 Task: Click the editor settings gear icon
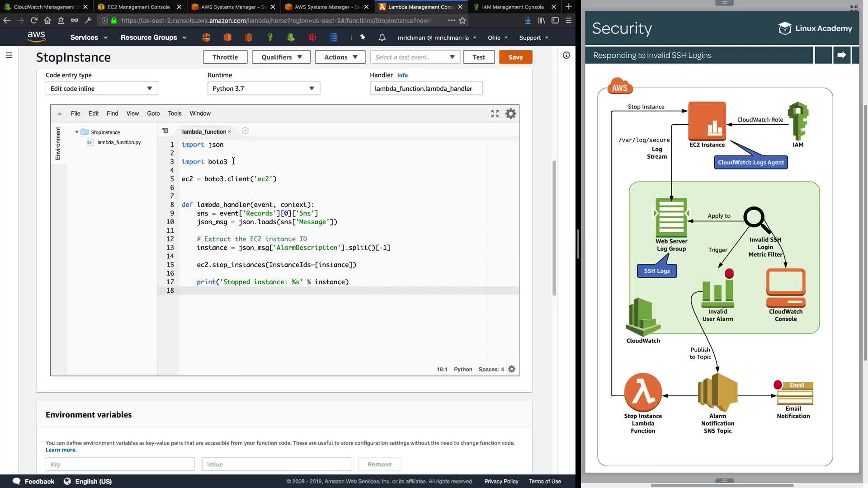point(510,114)
